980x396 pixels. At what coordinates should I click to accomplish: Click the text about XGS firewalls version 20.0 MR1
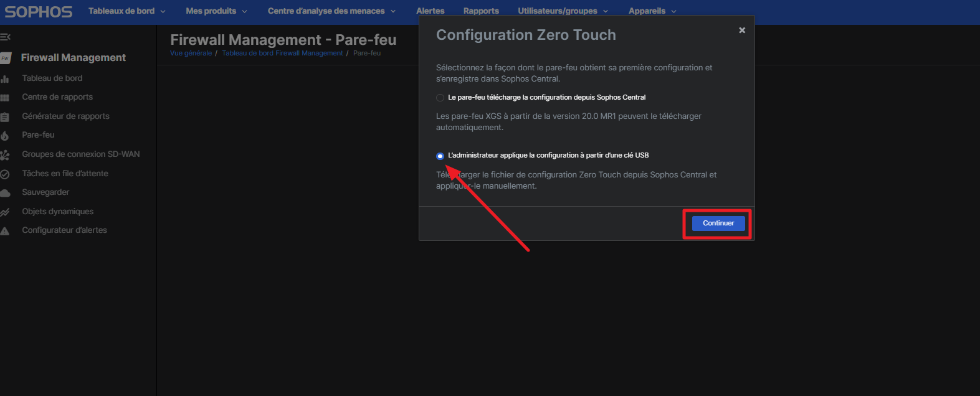pyautogui.click(x=569, y=122)
